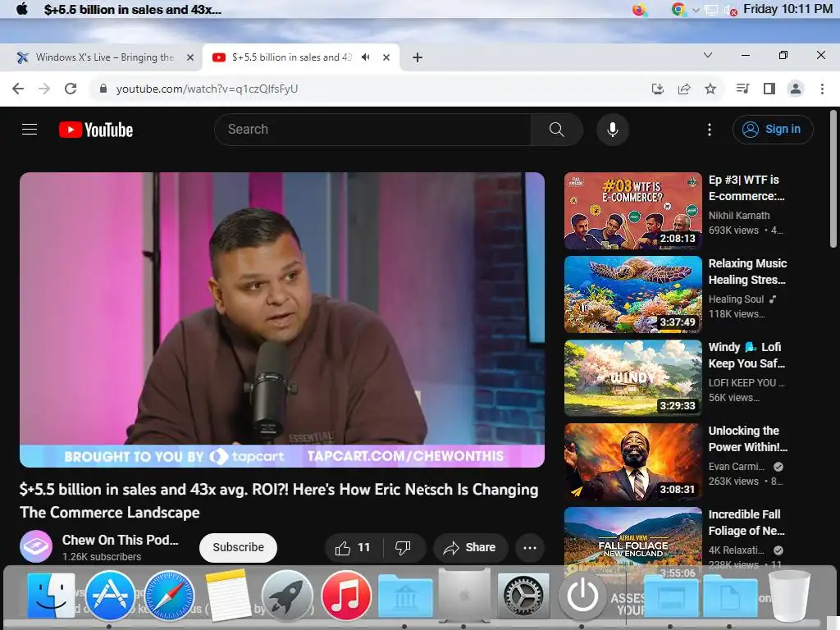
Task: Mute the YouTube tab audio icon
Action: click(x=366, y=57)
